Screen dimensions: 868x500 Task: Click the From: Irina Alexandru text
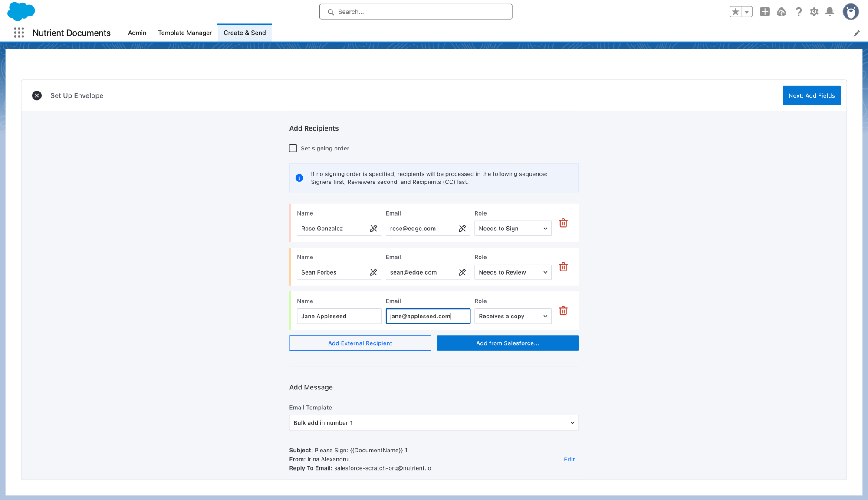coord(319,459)
